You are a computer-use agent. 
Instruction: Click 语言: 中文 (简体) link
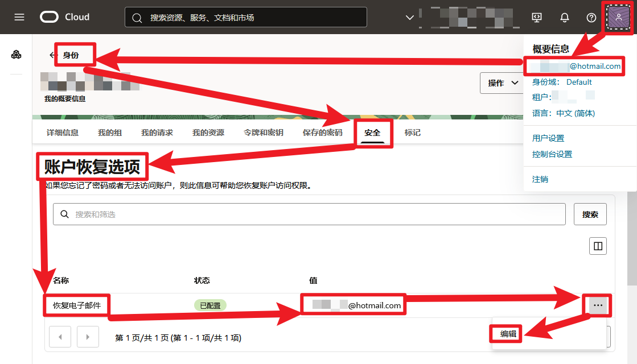(x=563, y=113)
